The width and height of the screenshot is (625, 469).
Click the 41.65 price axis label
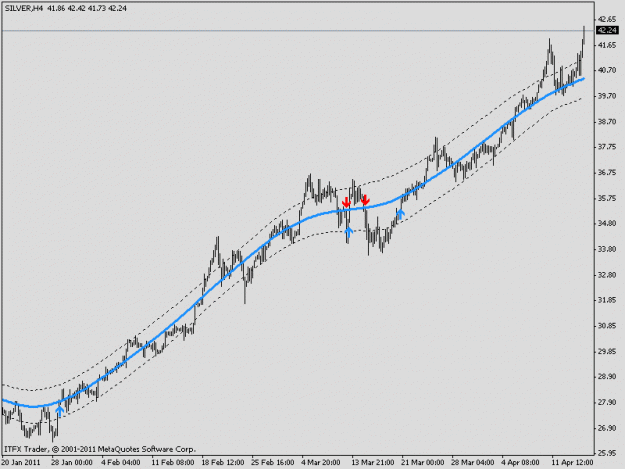point(607,45)
